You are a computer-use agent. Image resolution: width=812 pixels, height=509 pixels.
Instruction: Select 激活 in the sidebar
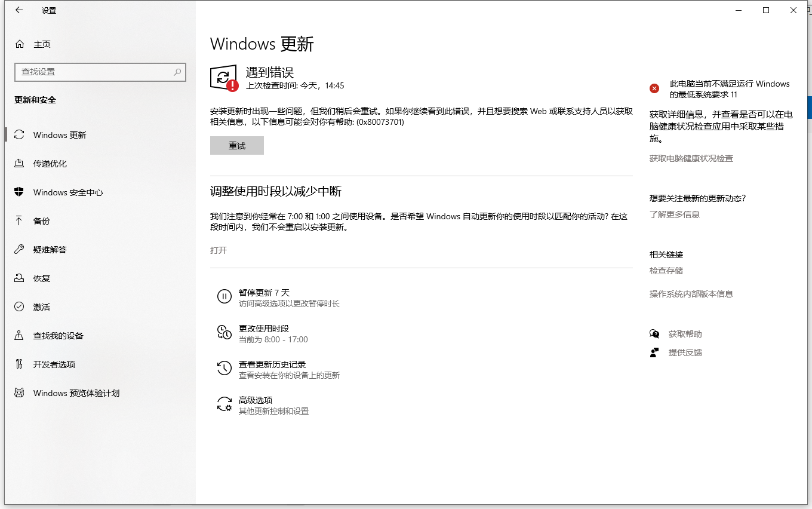tap(42, 307)
